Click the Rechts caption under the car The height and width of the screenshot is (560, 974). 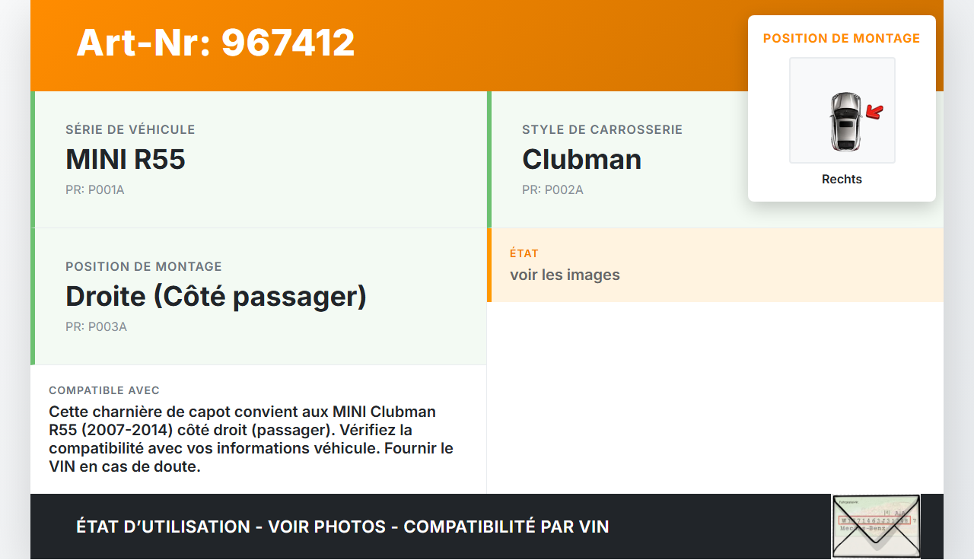(x=842, y=180)
